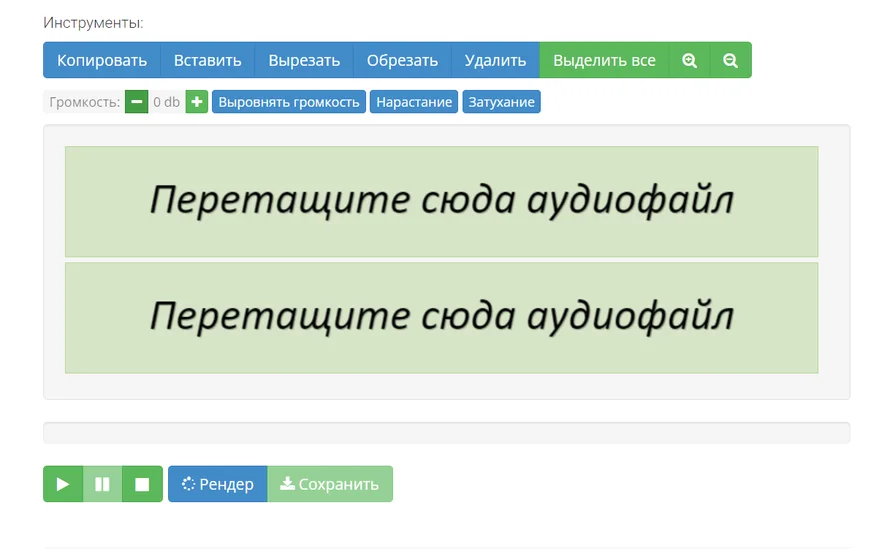Click the Удалить tool

[x=495, y=60]
